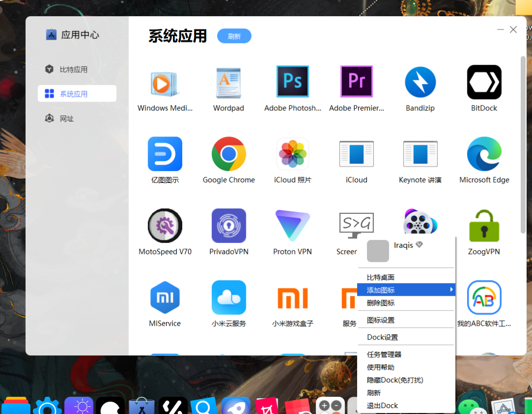Open Adobe Photoshop from 系统应用
Image resolution: width=532 pixels, height=414 pixels.
[x=293, y=81]
